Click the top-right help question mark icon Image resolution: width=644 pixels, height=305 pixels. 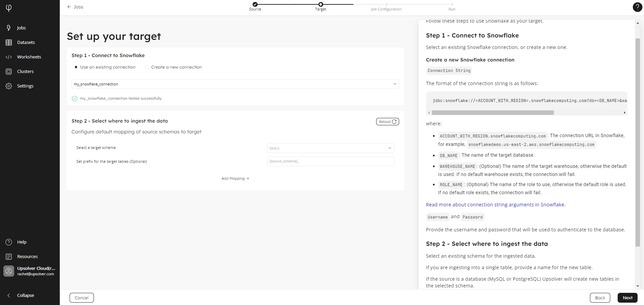(x=637, y=7)
